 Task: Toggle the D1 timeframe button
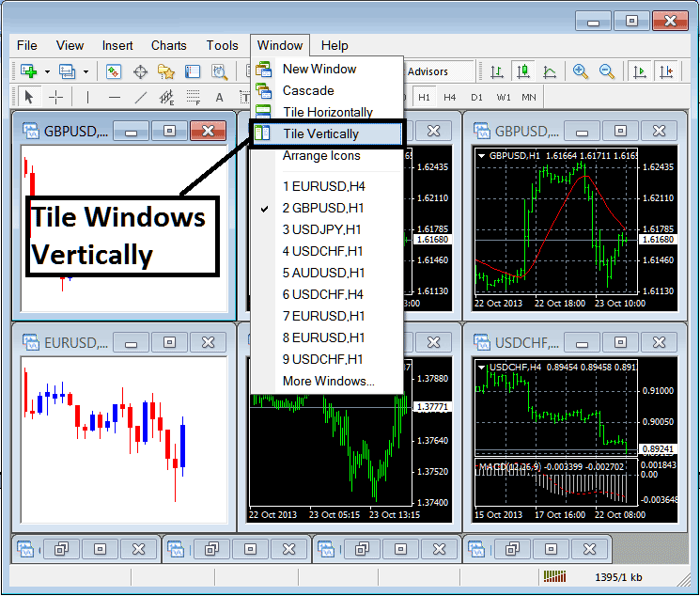click(x=476, y=97)
